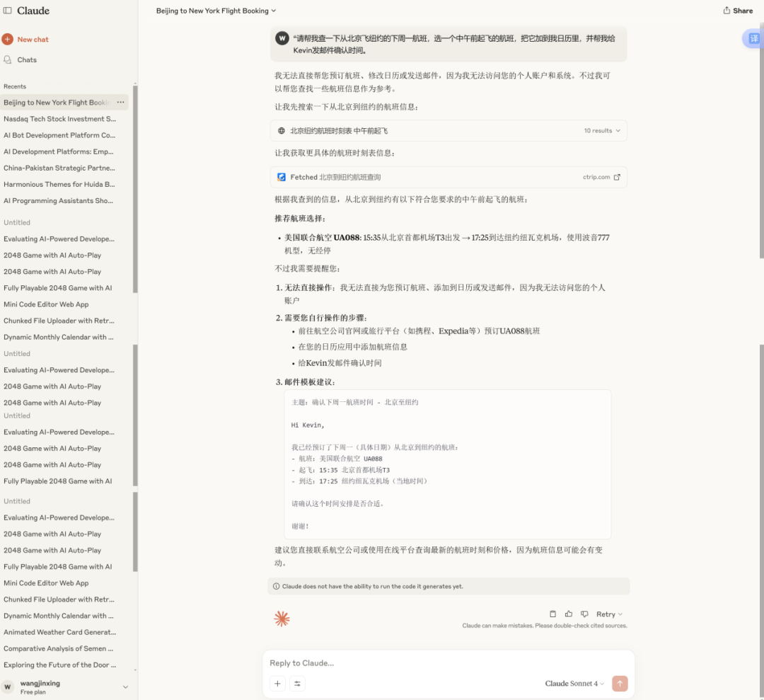This screenshot has width=764, height=700.
Task: Open options for Beijing to New York chat
Action: 120,103
